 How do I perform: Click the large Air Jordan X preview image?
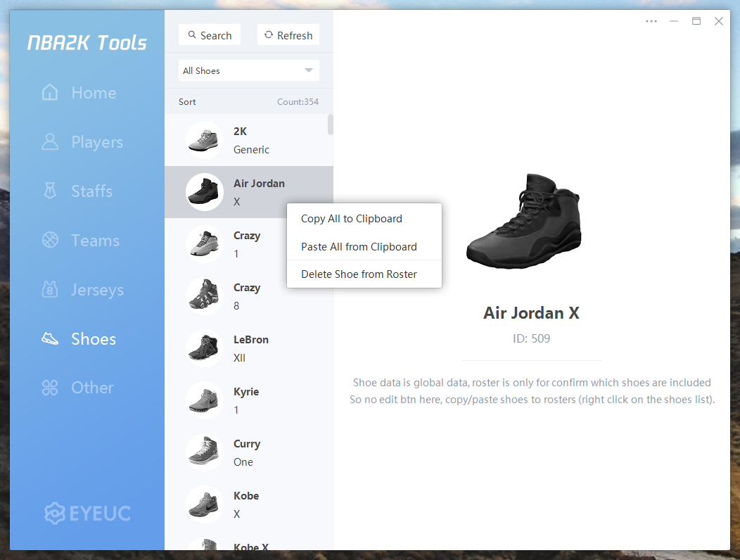525,221
